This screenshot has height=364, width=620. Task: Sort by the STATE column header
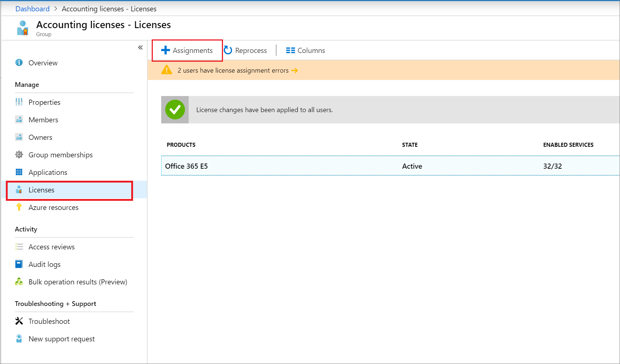click(x=410, y=145)
